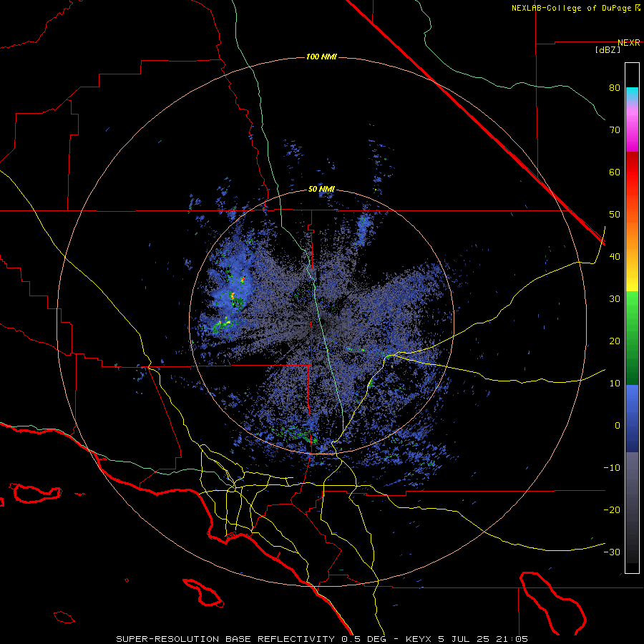Click the -10 value on the dBZ scale
Viewport: 644px width, 644px height.
(x=612, y=468)
